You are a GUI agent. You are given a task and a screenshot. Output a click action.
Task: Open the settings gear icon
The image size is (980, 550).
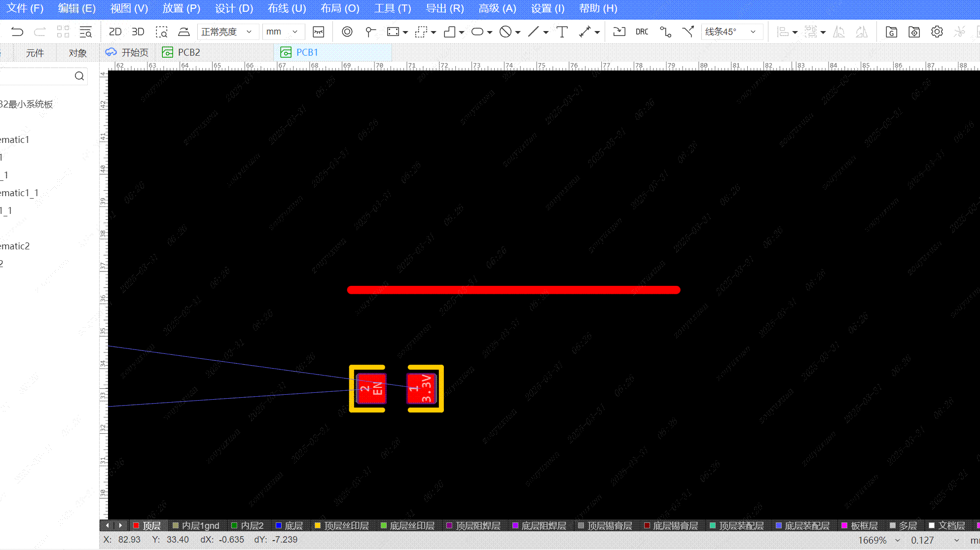(x=937, y=32)
